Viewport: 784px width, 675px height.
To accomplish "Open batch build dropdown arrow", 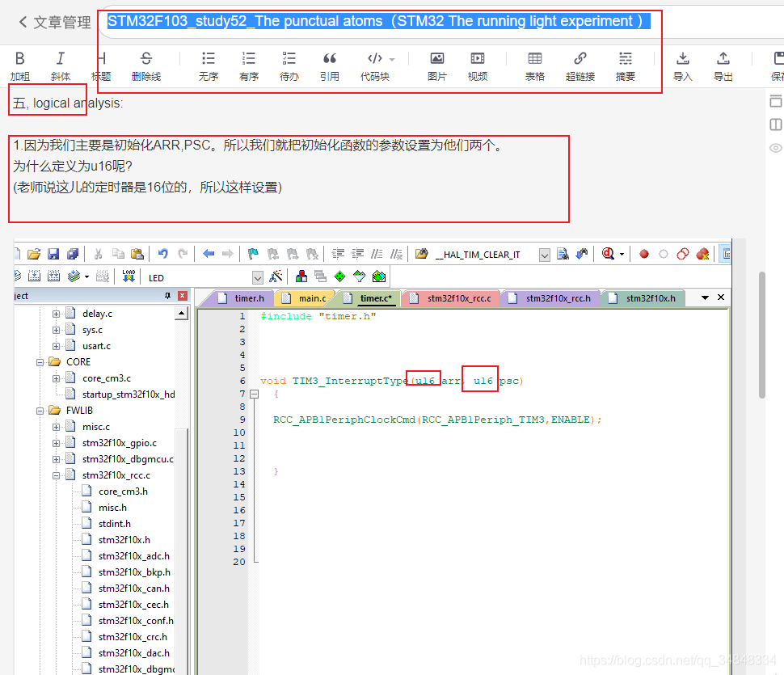I will (87, 276).
